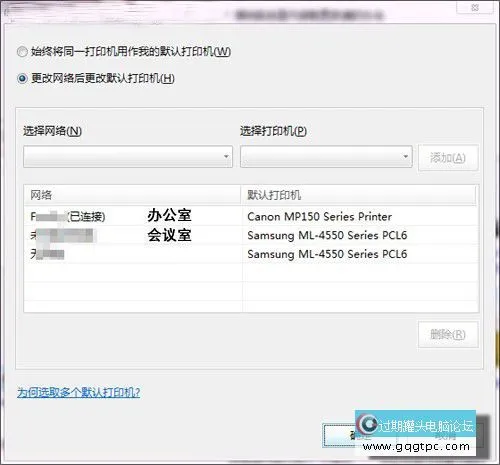Close the dialog with the title bar X
The height and width of the screenshot is (465, 500).
475,7
